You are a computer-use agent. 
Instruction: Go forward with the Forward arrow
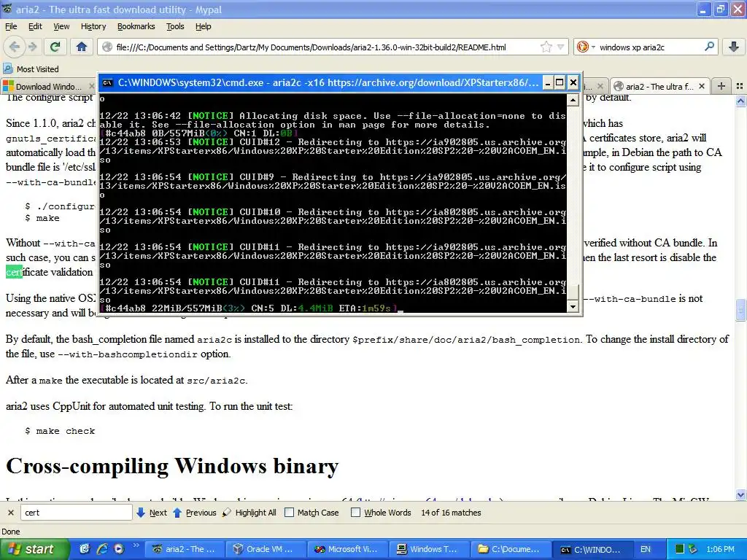[32, 47]
